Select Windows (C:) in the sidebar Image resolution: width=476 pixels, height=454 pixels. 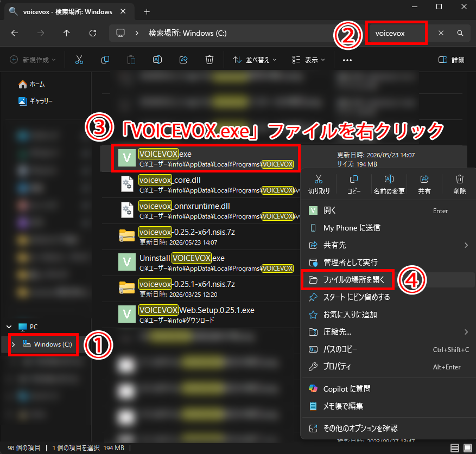(47, 344)
